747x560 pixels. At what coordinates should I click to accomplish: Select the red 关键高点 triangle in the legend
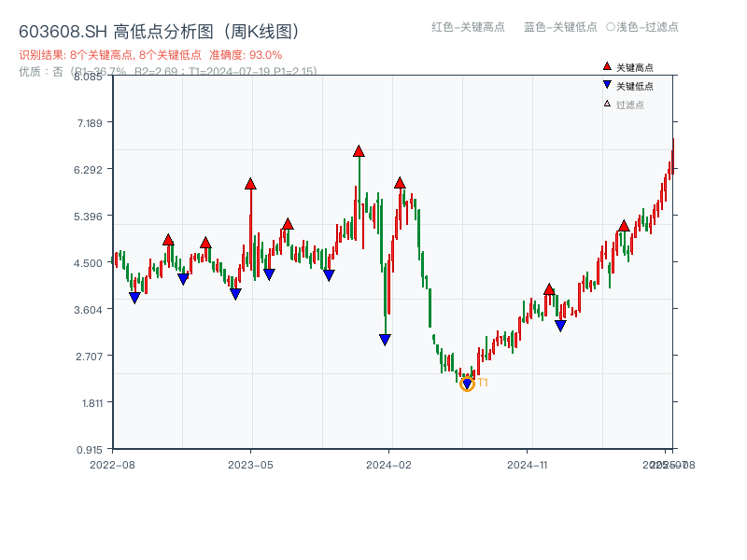607,66
